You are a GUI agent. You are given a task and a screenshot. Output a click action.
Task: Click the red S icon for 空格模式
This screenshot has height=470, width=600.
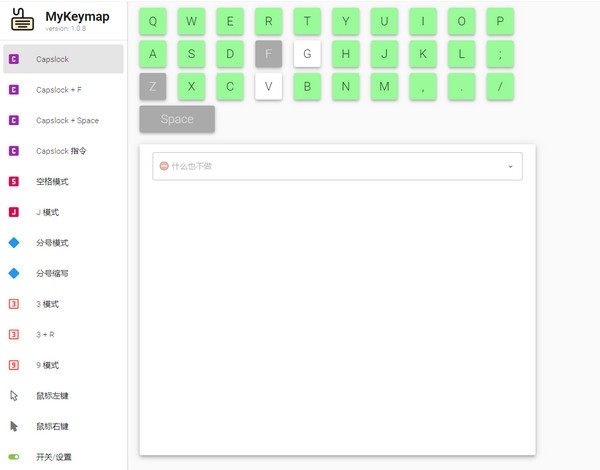coord(14,181)
